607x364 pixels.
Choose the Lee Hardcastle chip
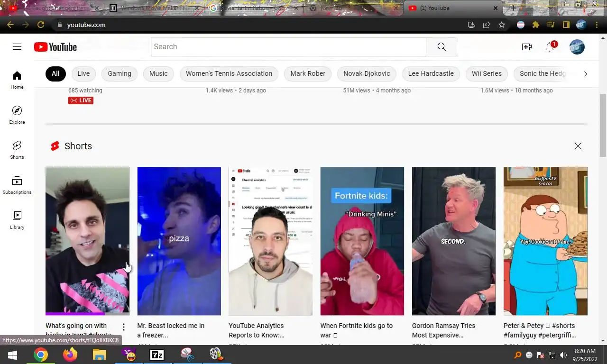431,73
